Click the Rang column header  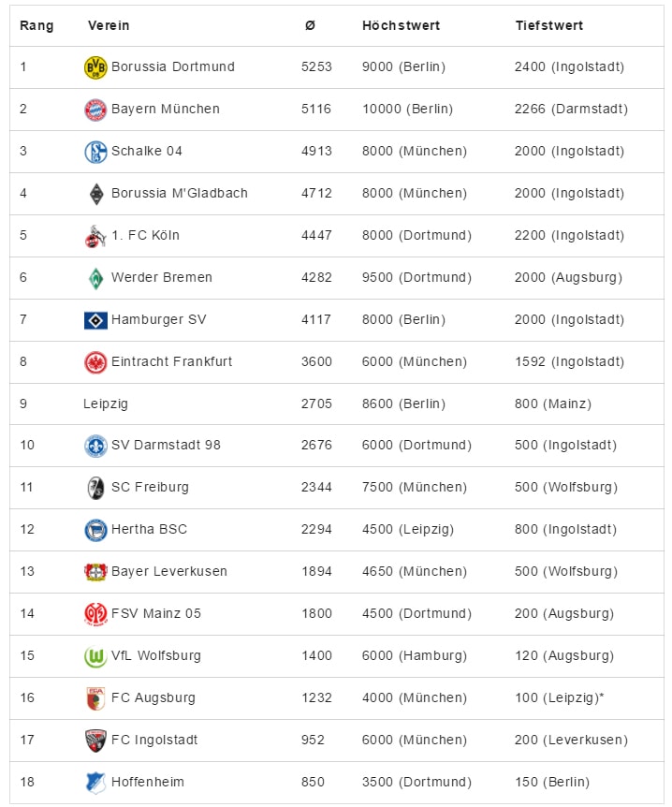click(x=37, y=25)
